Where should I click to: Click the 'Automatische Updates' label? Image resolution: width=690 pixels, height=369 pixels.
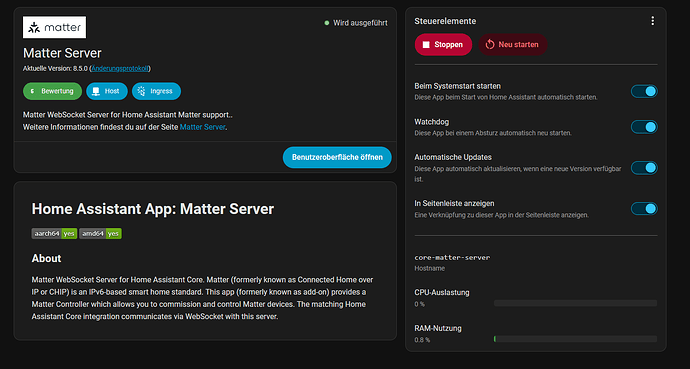point(453,157)
